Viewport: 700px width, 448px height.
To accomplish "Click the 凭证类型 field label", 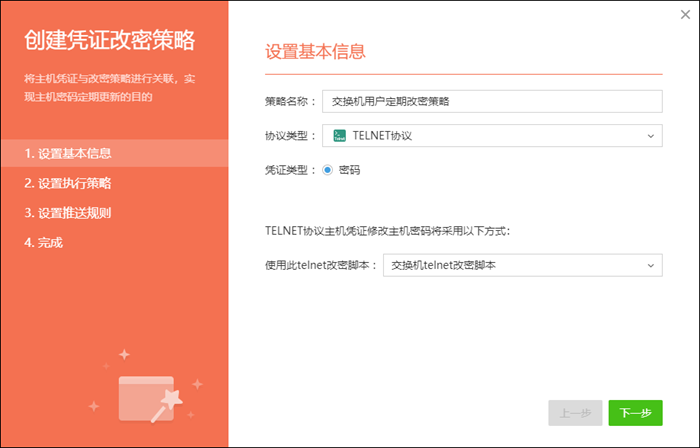I will point(290,170).
